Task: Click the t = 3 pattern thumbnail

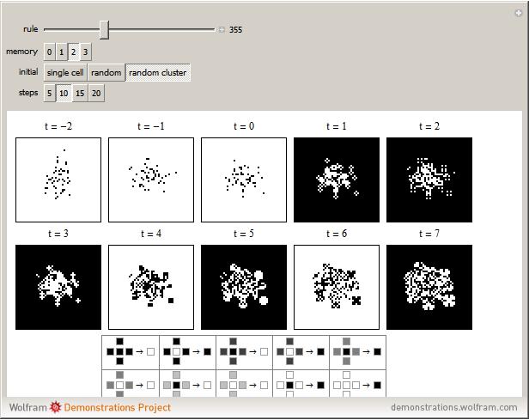Action: [x=58, y=287]
